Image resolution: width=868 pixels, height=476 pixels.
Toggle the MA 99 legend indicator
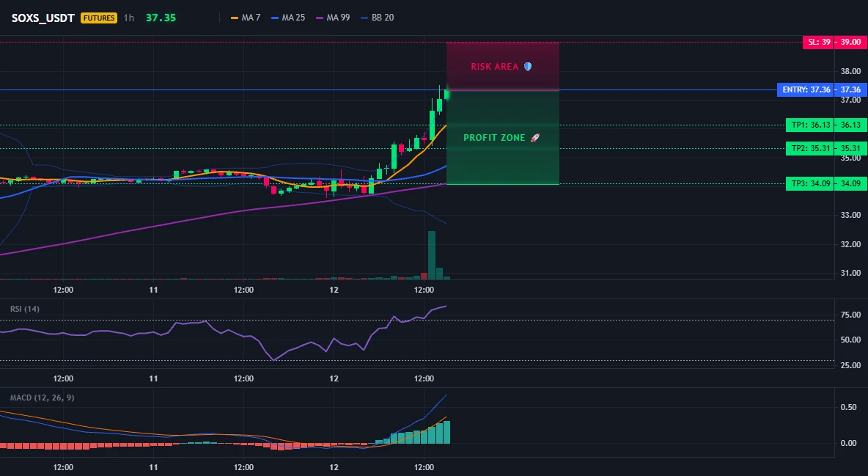click(x=333, y=18)
